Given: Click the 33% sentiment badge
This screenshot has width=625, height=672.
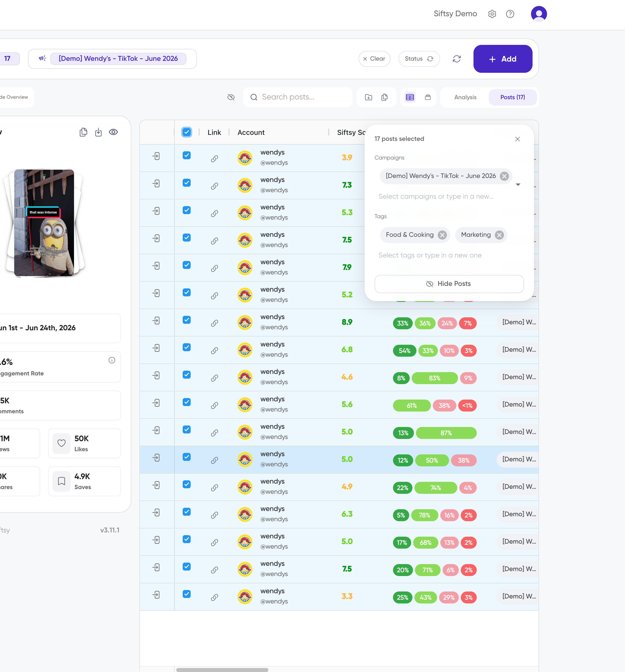Looking at the screenshot, I should 402,323.
